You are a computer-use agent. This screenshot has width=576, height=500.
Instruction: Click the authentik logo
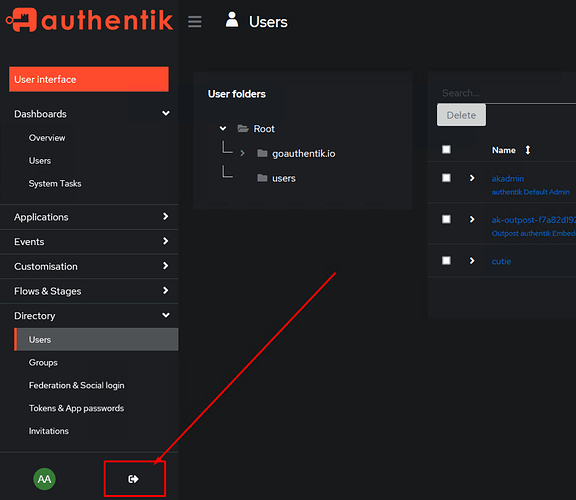point(89,20)
